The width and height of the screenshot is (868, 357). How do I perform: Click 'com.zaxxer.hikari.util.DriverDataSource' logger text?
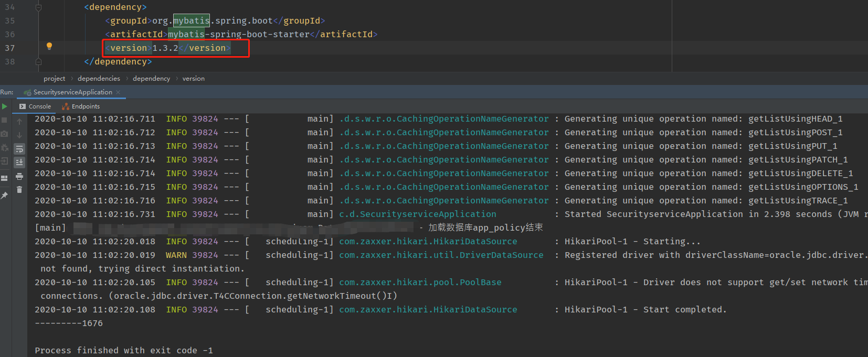[x=441, y=255]
